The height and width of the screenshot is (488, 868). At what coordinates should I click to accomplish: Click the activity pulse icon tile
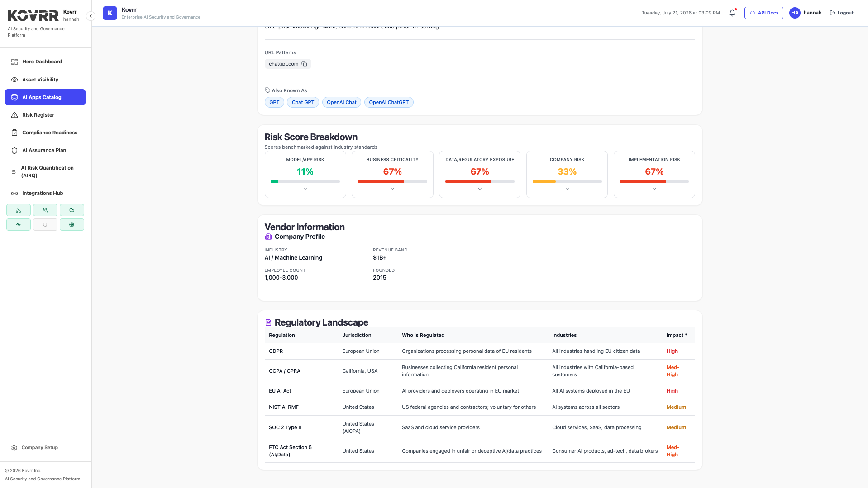click(19, 225)
